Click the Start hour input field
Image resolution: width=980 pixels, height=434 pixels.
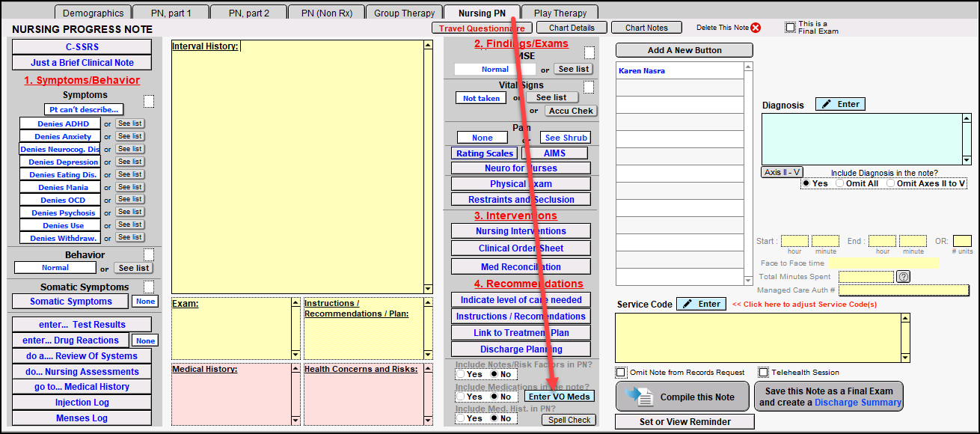[794, 241]
